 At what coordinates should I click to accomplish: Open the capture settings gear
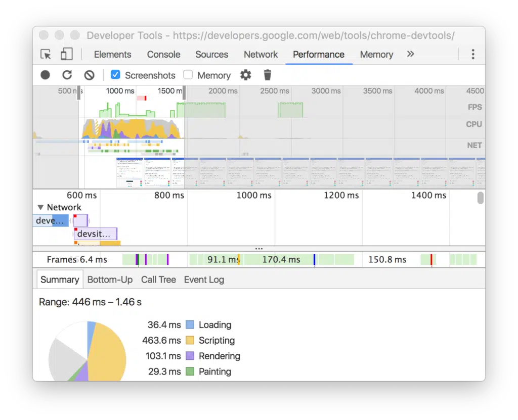coord(245,74)
